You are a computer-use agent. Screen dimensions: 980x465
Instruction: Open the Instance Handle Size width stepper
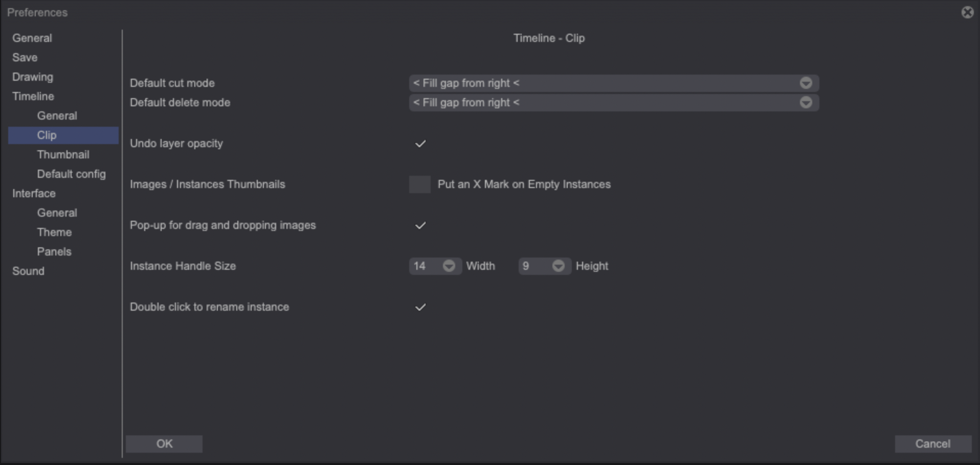[x=448, y=266]
